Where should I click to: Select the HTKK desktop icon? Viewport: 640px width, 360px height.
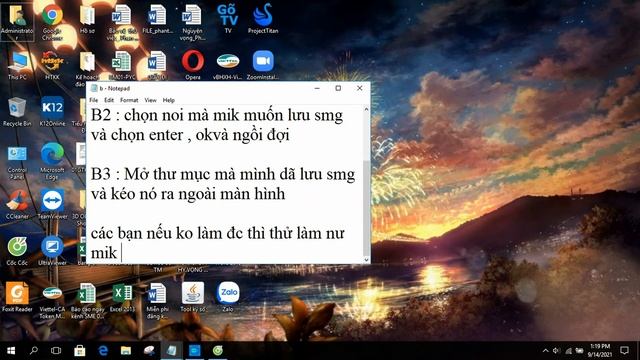click(52, 65)
